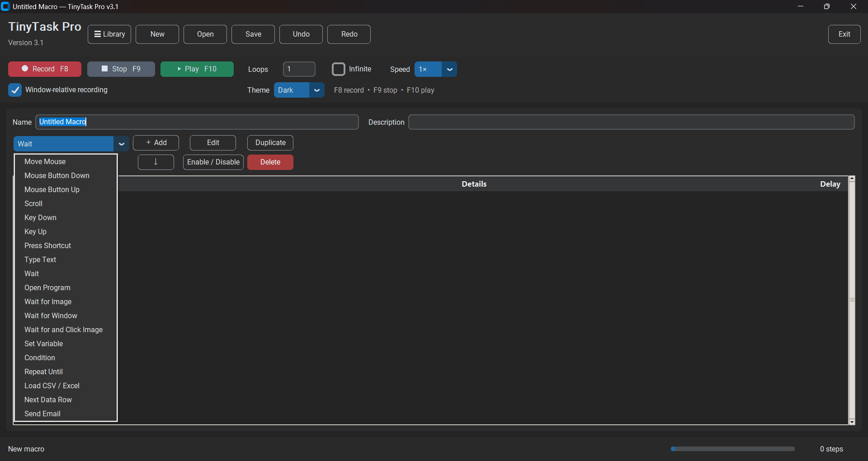The width and height of the screenshot is (868, 461).
Task: Stop recording with Stop F9
Action: [121, 69]
